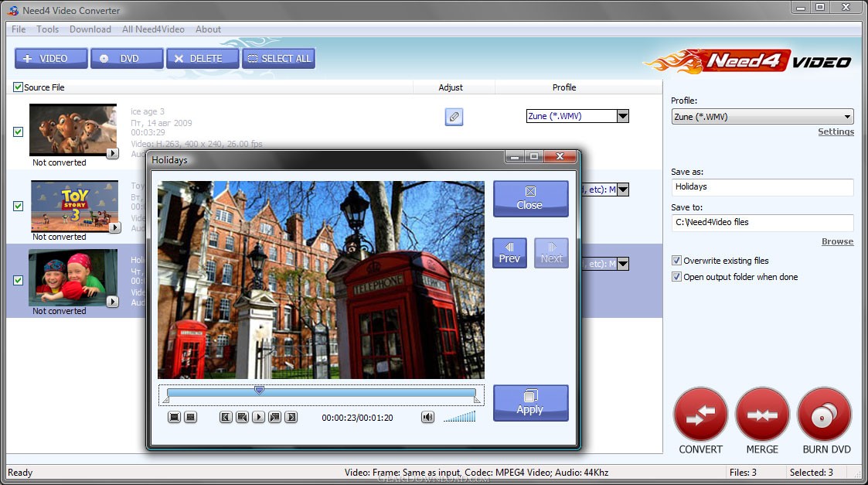The width and height of the screenshot is (868, 485).
Task: Play preview arrow on Toy Story 3 thumbnail
Action: coord(114,227)
